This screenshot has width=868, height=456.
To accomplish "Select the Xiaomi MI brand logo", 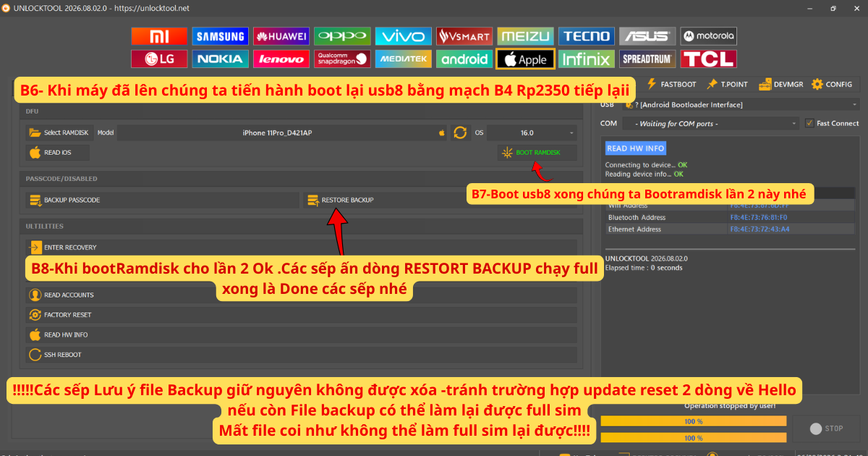I will [x=159, y=36].
